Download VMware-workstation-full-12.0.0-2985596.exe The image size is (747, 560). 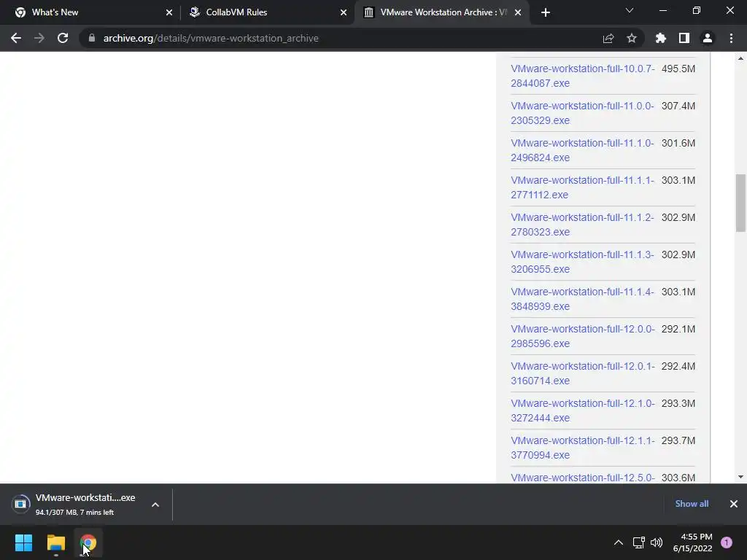point(583,335)
